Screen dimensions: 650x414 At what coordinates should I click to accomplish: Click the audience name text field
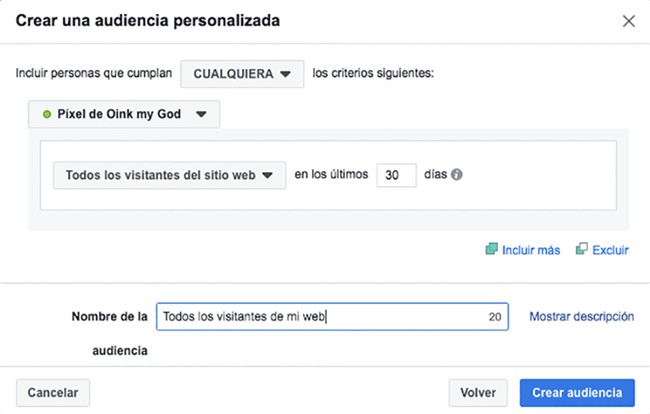click(332, 317)
